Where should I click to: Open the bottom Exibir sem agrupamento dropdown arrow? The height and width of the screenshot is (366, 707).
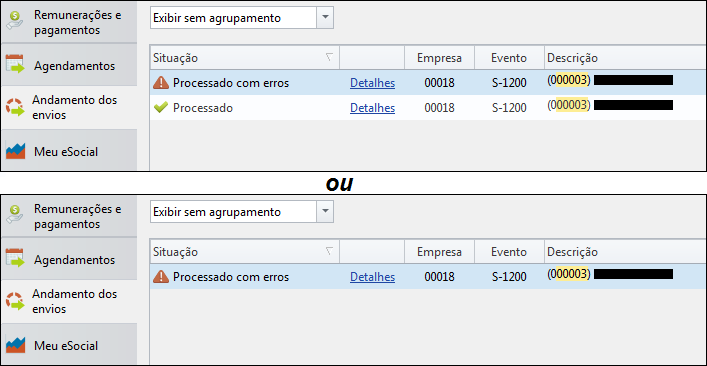click(325, 211)
